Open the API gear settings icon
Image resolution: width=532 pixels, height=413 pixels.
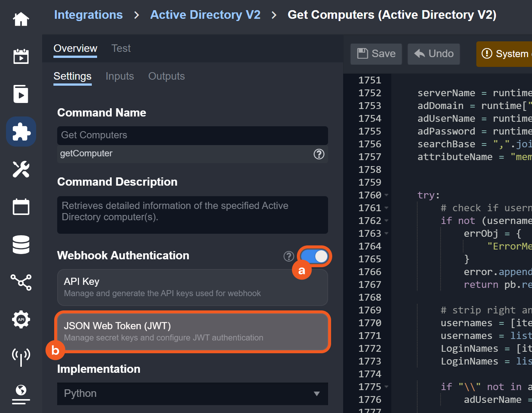pyautogui.click(x=21, y=319)
